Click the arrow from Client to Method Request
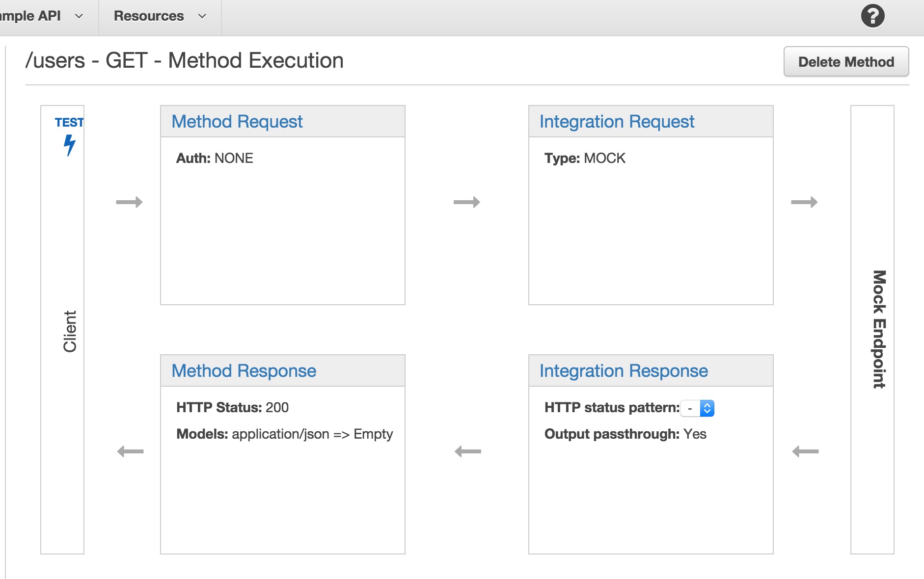 point(129,202)
